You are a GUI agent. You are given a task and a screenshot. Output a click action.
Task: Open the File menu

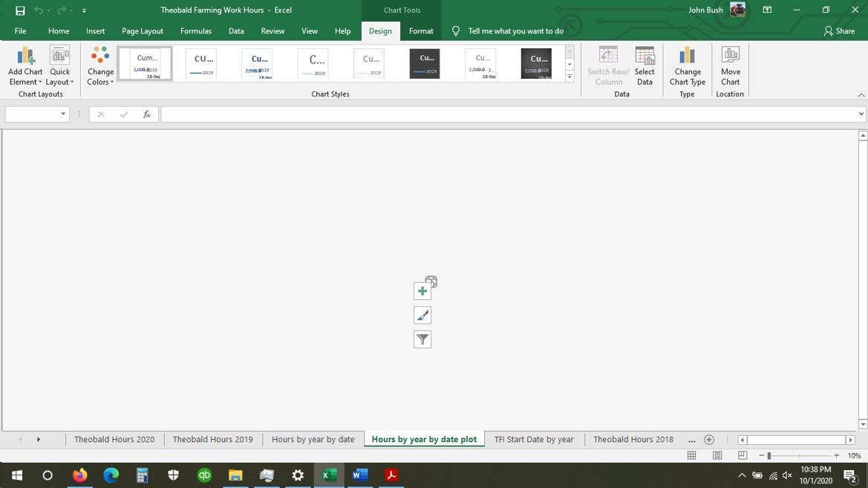pyautogui.click(x=21, y=31)
